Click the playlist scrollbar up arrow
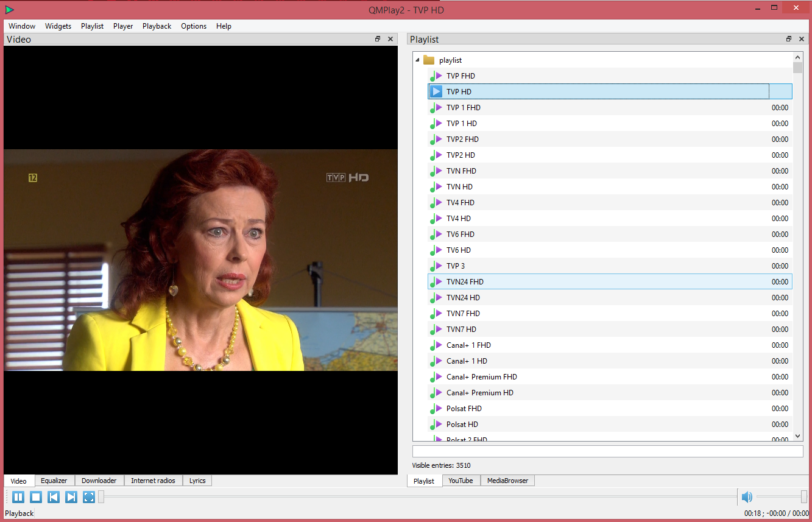The image size is (812, 522). (798, 57)
